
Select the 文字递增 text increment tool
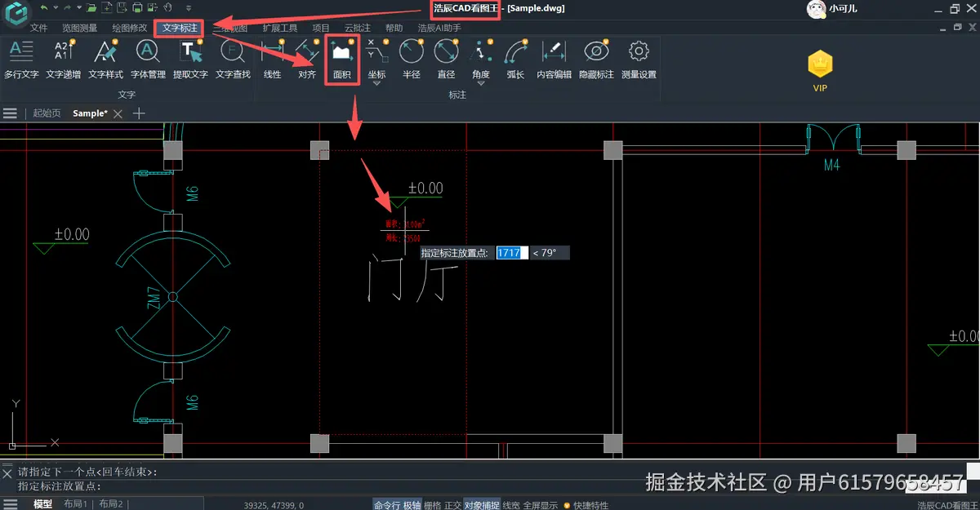click(x=64, y=59)
